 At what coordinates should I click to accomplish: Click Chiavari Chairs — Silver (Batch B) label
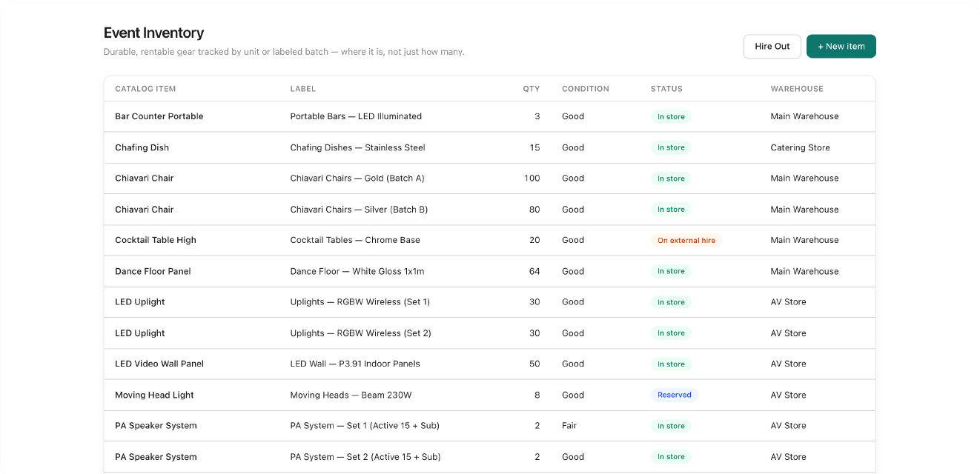(359, 210)
